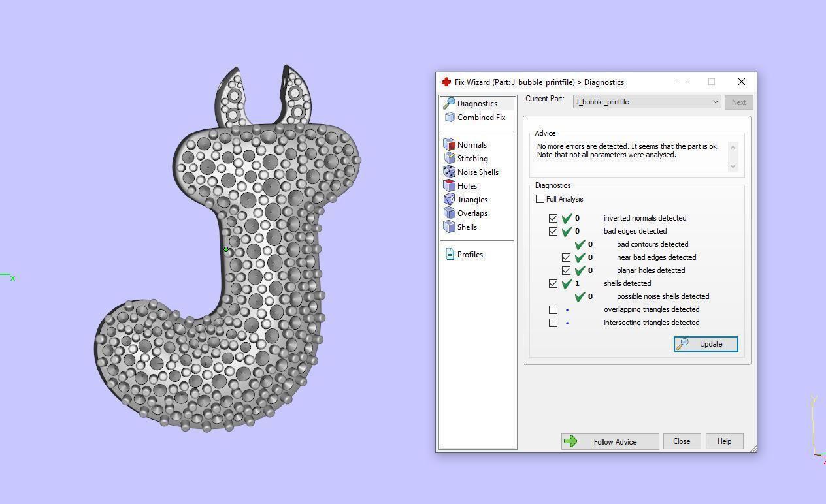Go to the Normals fix page
This screenshot has width=826, height=504.
472,145
